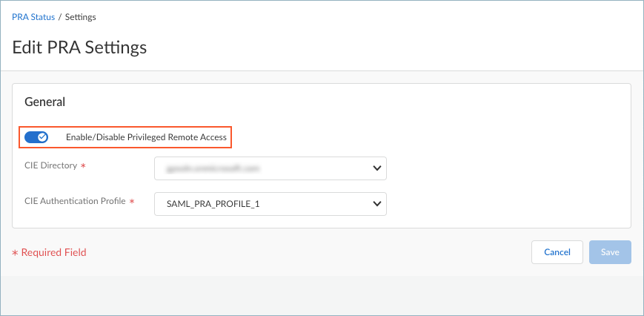644x316 pixels.
Task: Click the red asterisk beside CIE Directory
Action: click(x=83, y=166)
